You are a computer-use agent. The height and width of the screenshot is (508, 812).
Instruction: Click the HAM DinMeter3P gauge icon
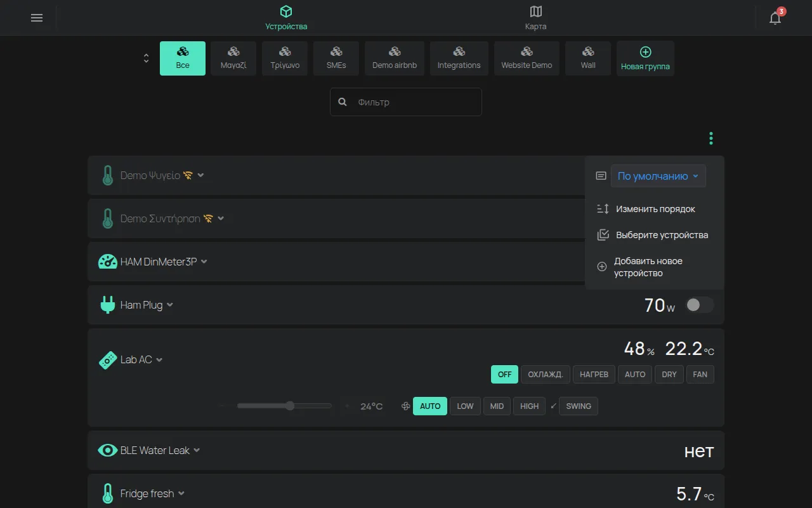(108, 262)
